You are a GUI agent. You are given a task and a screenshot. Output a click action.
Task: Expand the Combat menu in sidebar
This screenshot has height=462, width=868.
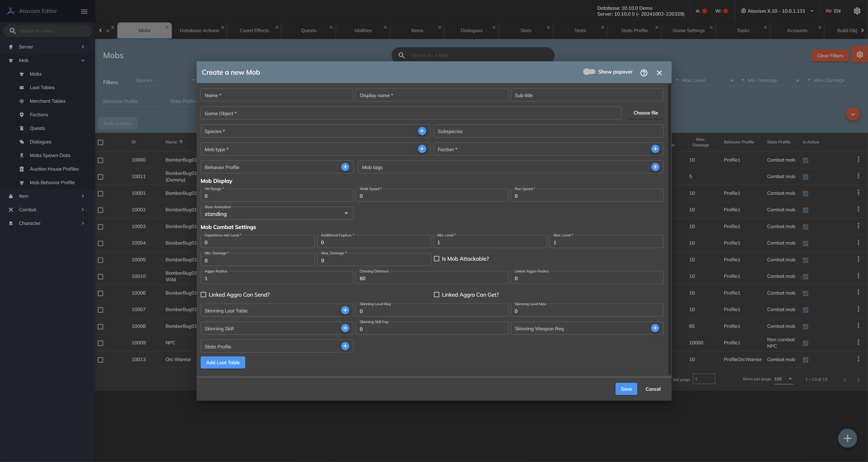pyautogui.click(x=28, y=210)
